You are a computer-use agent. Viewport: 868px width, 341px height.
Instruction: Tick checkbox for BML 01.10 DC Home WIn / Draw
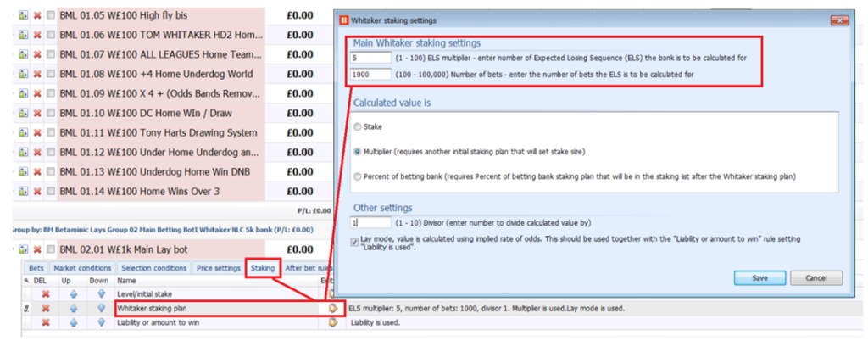coord(51,113)
